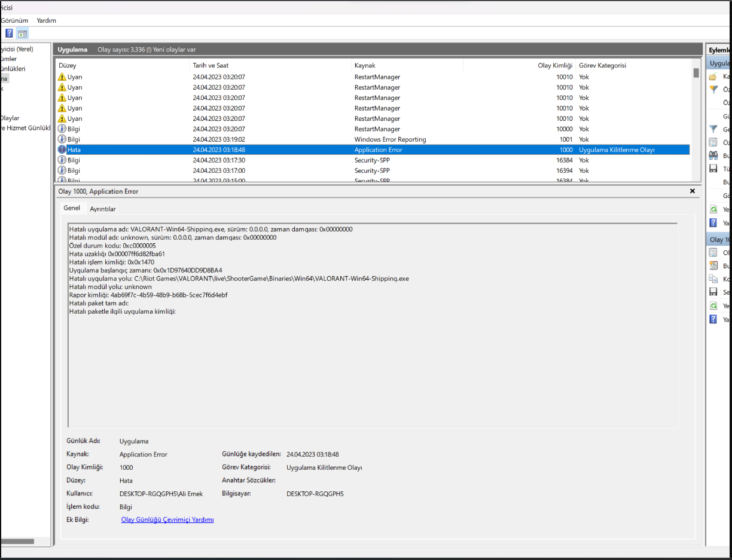Click the attach task to event clock icon
The image size is (732, 560).
tap(713, 266)
